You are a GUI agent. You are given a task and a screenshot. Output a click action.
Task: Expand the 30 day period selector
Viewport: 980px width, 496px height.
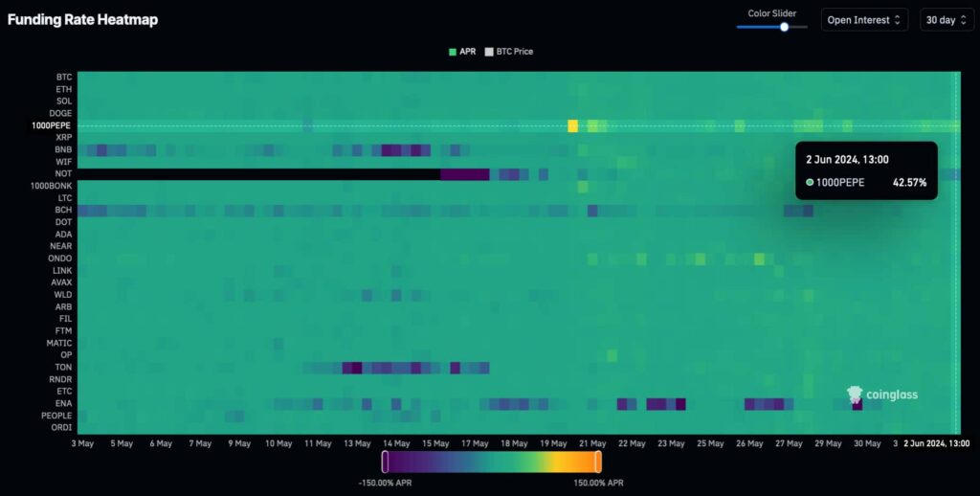point(945,20)
